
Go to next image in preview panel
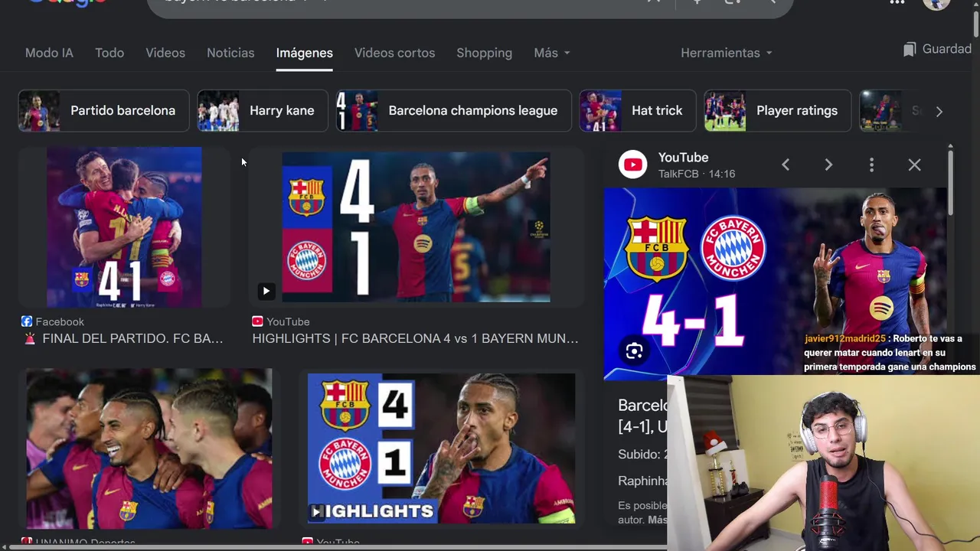(x=828, y=165)
